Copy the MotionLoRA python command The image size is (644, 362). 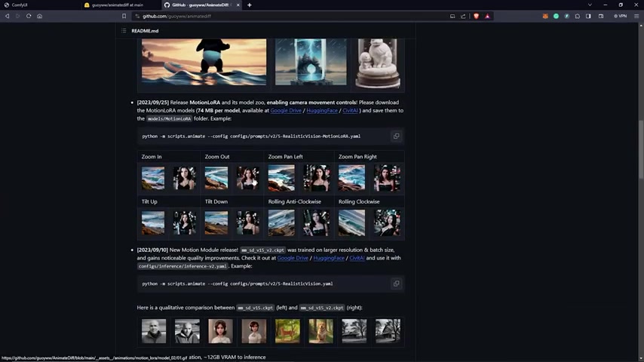(397, 136)
